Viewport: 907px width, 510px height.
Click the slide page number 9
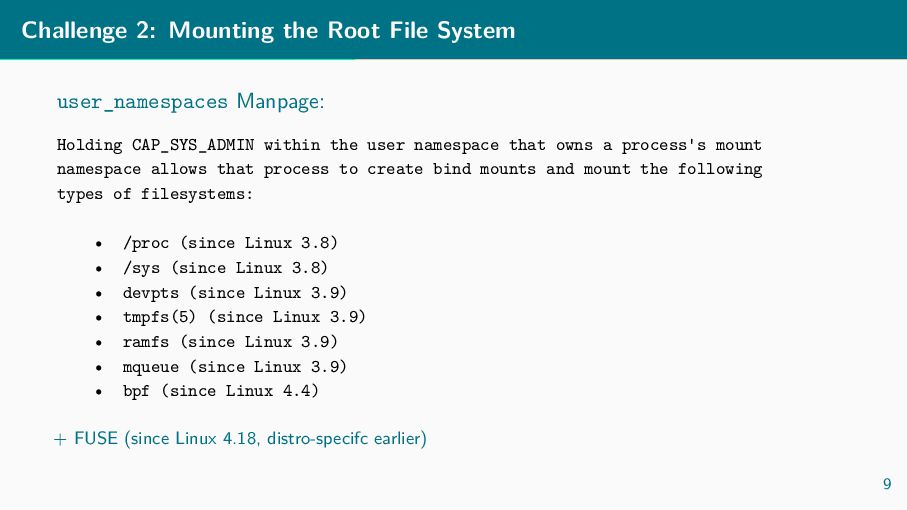coord(887,484)
